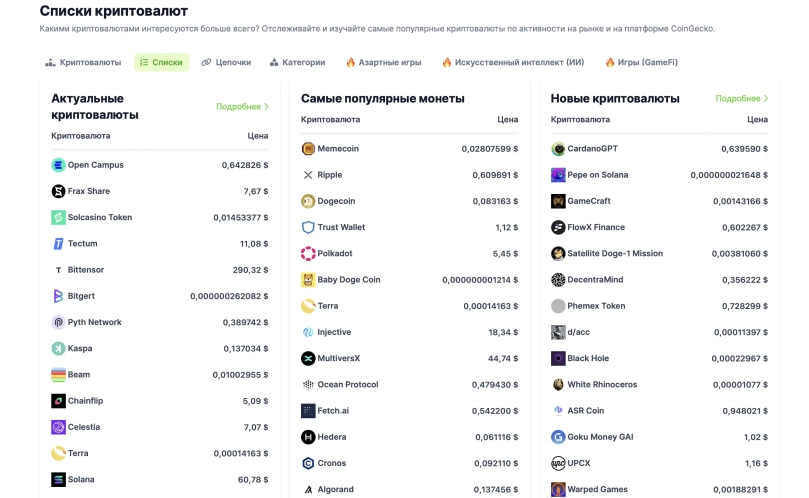Open the Injective coin link

tap(334, 332)
